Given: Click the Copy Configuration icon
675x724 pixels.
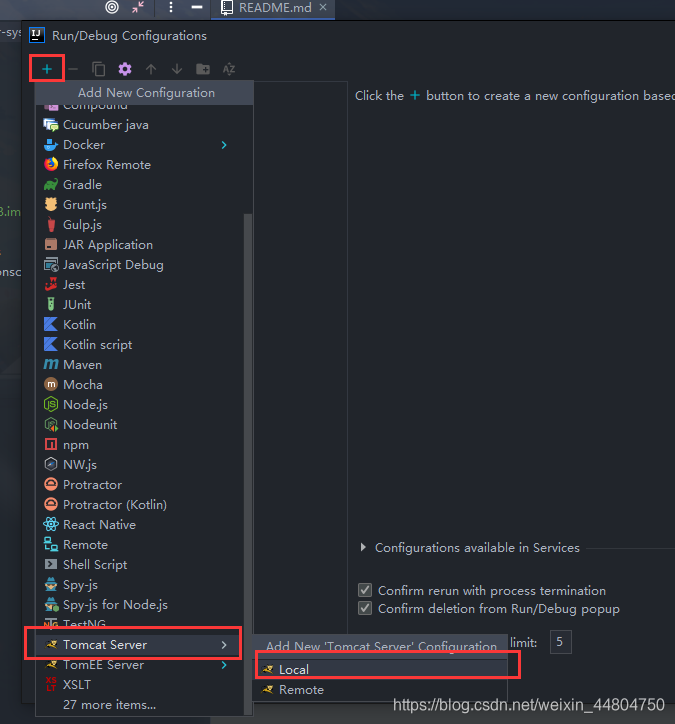Looking at the screenshot, I should click(98, 69).
